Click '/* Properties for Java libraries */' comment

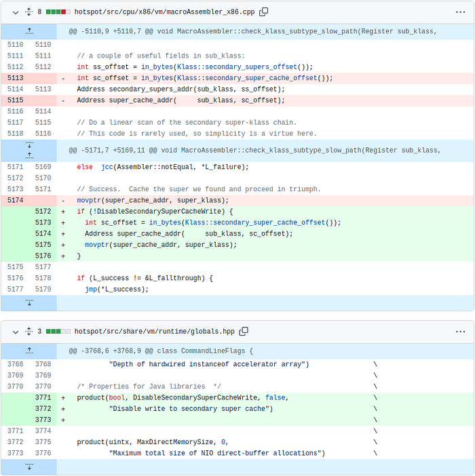point(149,386)
